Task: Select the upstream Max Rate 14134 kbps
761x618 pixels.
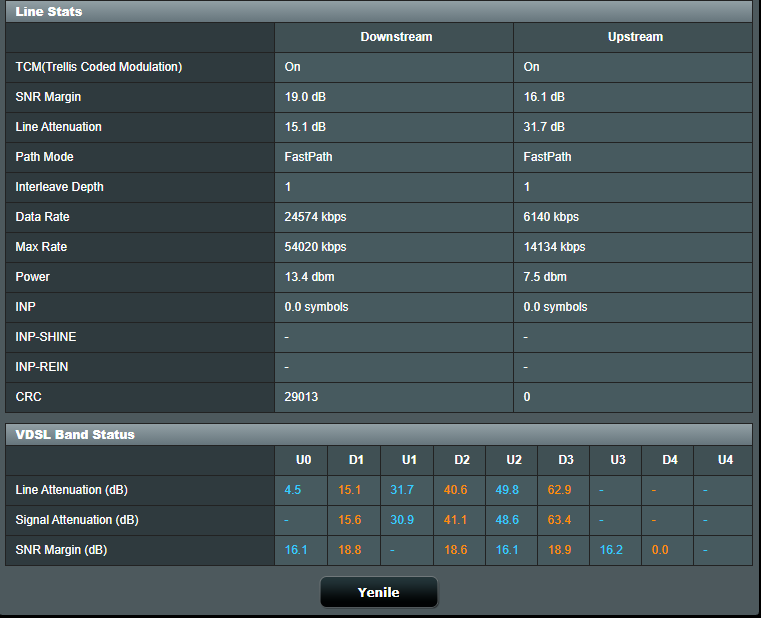Action: pos(554,247)
